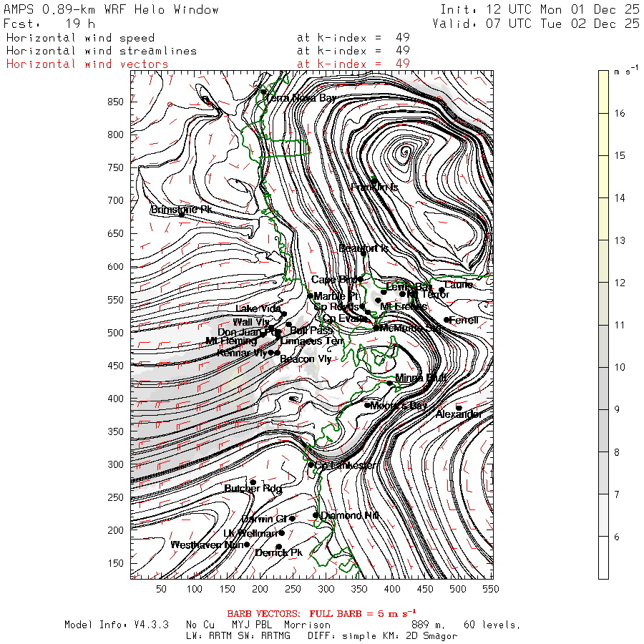The width and height of the screenshot is (644, 644).
Task: Click the Franklin Is station dot
Action: (x=374, y=180)
